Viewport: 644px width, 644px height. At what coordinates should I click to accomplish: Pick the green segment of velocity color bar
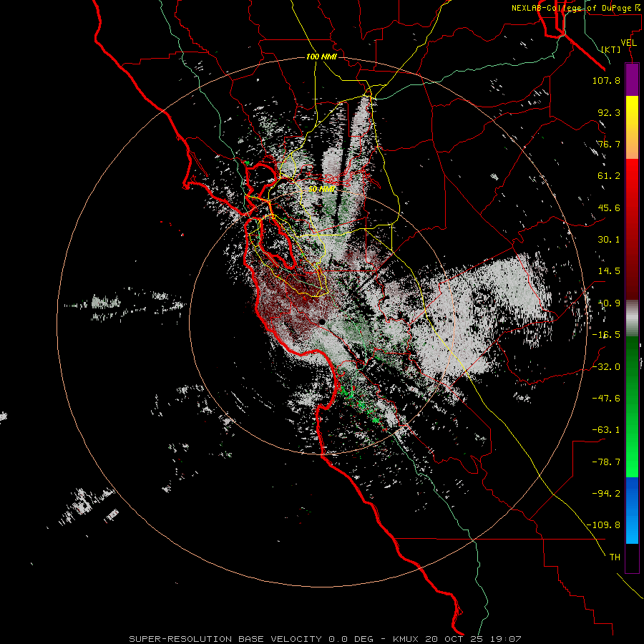tap(632, 406)
